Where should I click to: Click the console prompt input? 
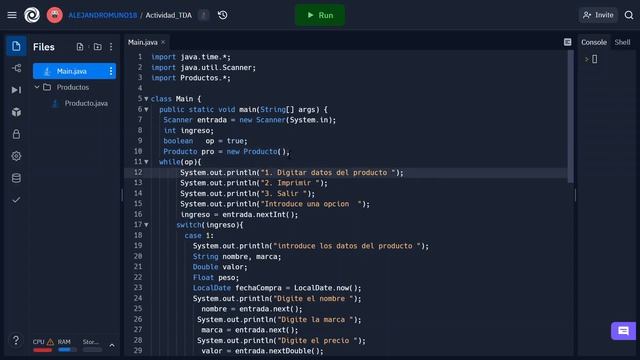tap(595, 59)
